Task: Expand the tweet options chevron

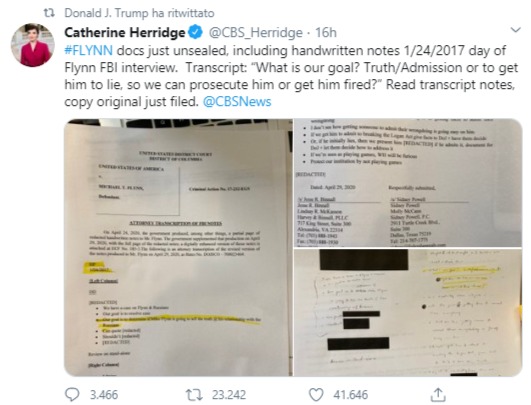Action: 515,30
